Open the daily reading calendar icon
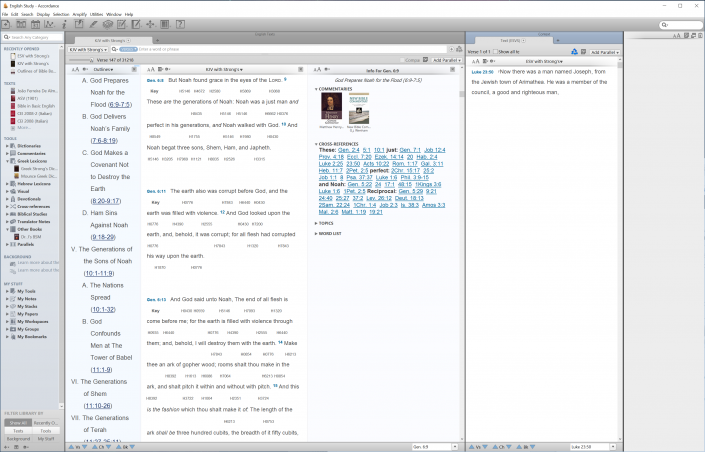705x452 pixels. (35, 24)
